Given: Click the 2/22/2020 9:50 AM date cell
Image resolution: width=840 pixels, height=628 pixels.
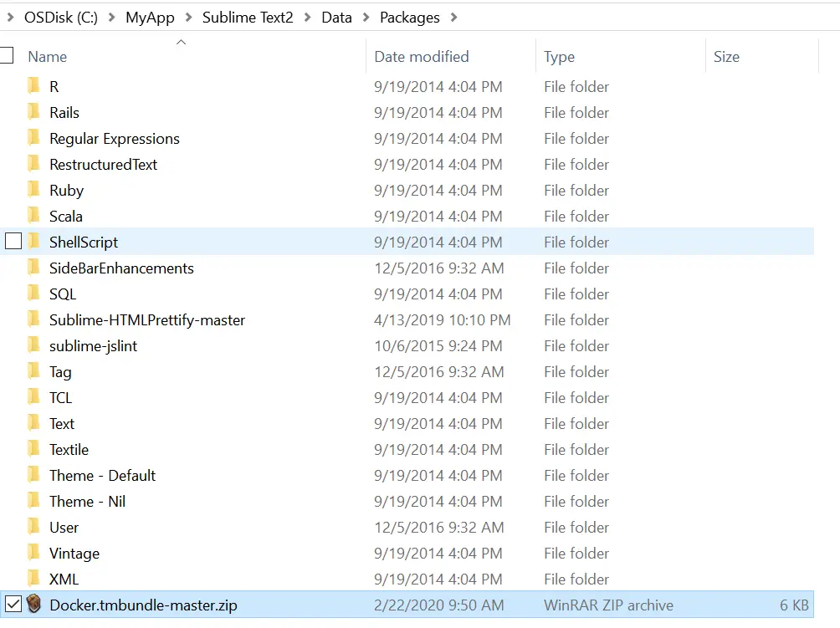Looking at the screenshot, I should coord(439,605).
